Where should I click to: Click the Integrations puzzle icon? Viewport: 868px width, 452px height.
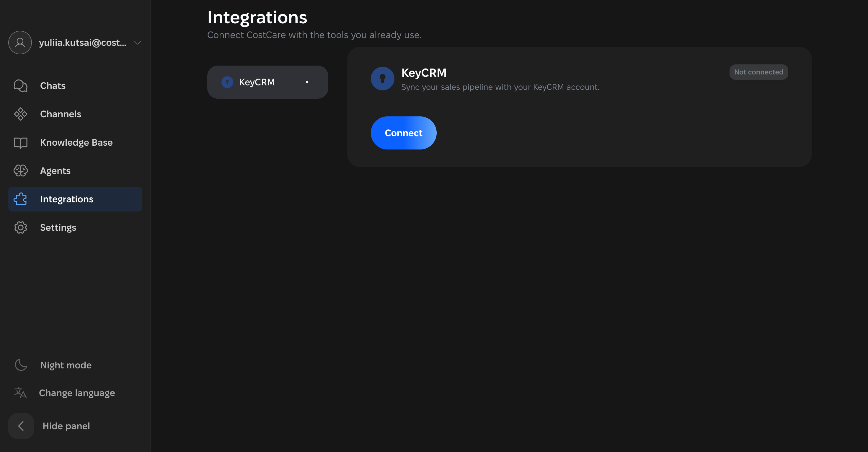(20, 199)
